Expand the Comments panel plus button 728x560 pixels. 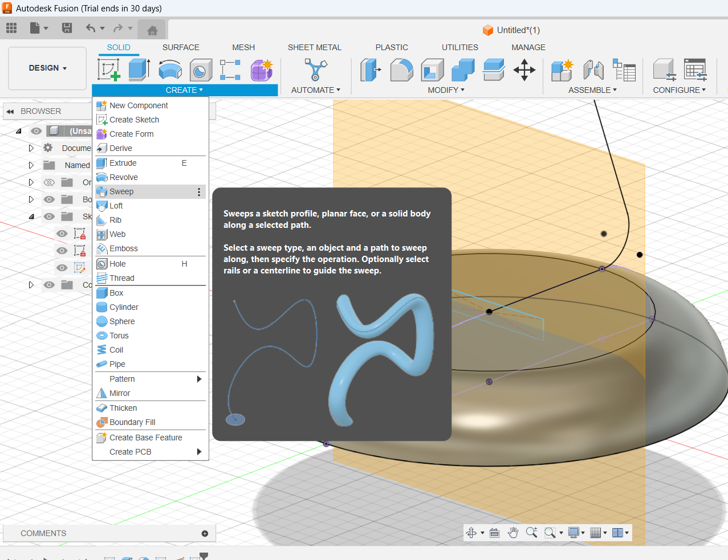[205, 533]
